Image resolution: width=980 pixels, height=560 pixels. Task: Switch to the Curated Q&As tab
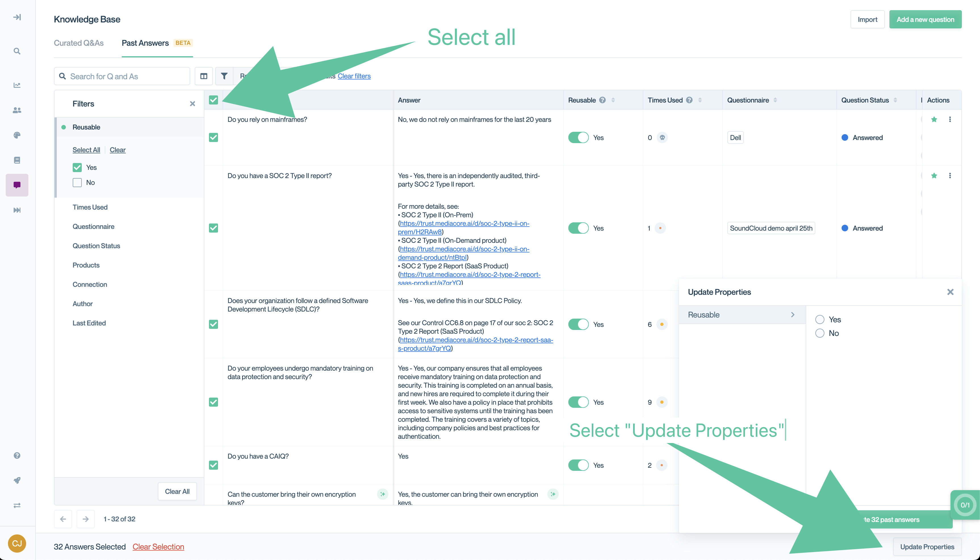[78, 42]
